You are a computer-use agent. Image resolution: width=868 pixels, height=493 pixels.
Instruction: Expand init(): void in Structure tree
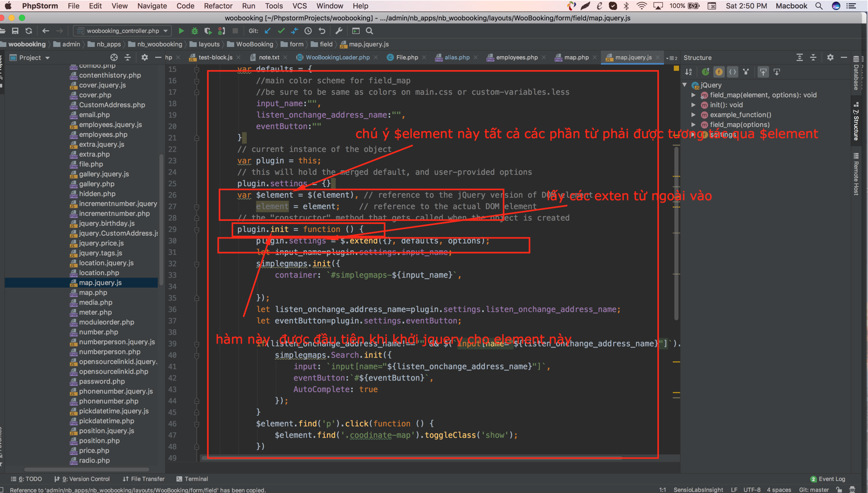694,105
